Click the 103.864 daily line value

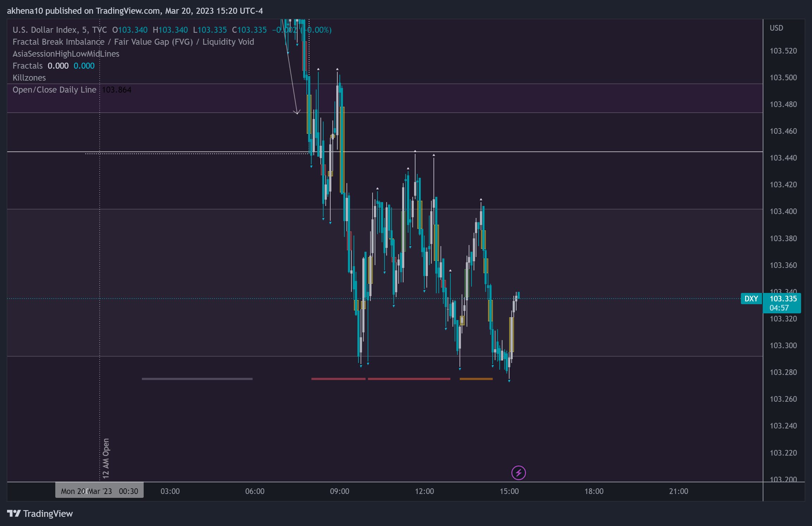[x=117, y=90]
